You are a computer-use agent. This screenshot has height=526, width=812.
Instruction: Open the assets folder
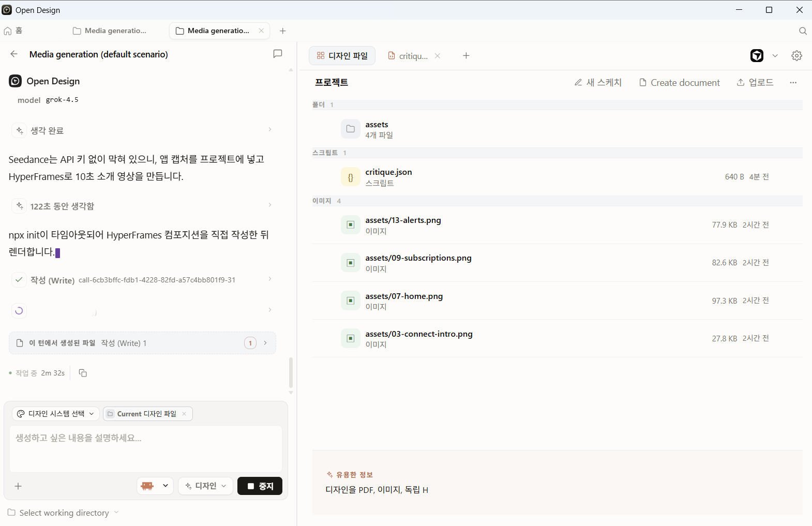point(558,129)
